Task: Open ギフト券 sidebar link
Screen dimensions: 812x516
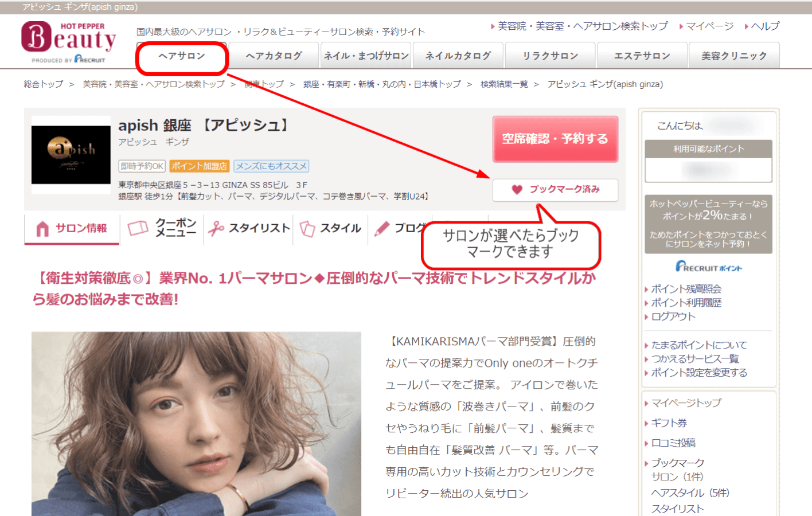Action: pos(669,423)
